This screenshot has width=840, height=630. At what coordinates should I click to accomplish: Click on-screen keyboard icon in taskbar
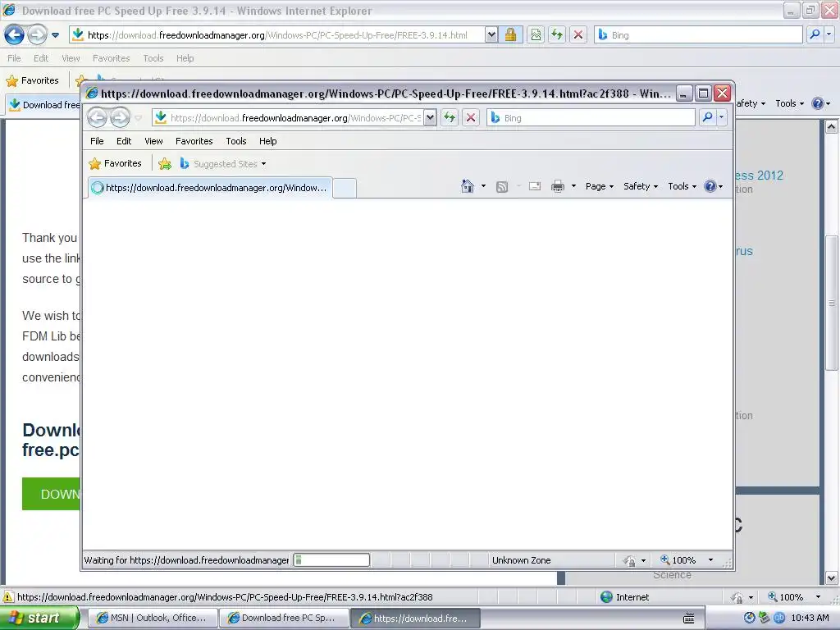point(689,619)
